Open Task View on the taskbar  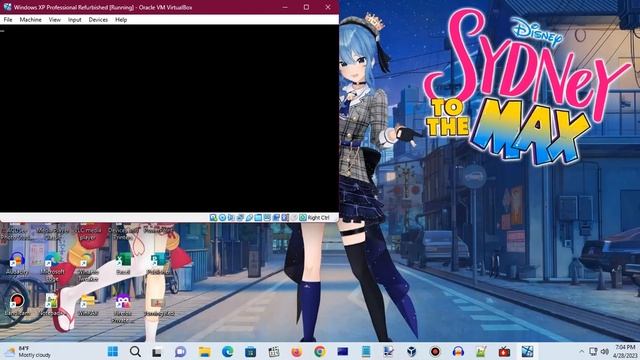157,351
